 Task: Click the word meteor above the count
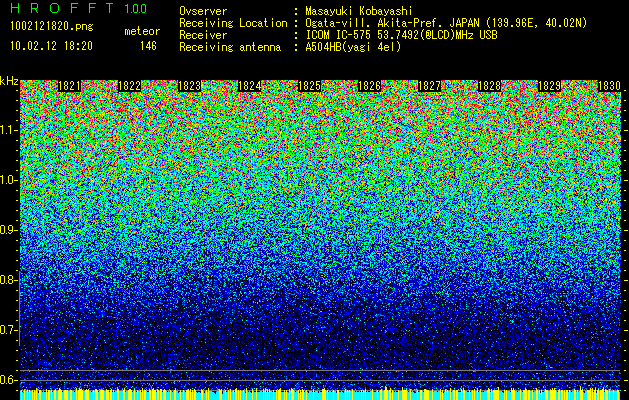pyautogui.click(x=142, y=32)
